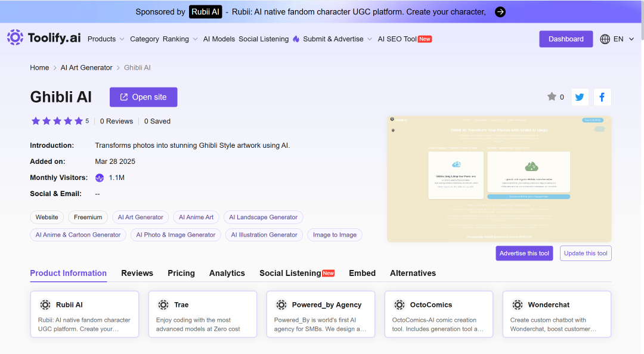Open the EN language dropdown
This screenshot has height=354, width=644.
coord(624,39)
